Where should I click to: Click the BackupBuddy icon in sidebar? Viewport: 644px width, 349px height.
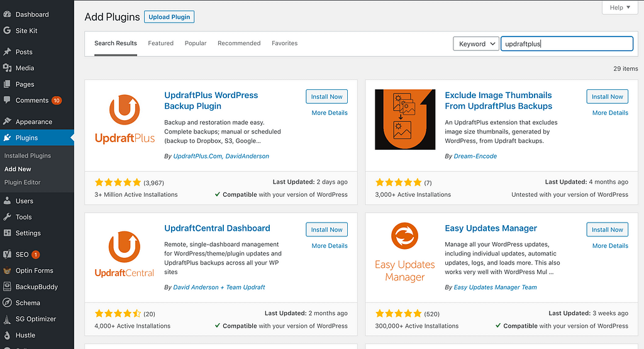pos(7,287)
